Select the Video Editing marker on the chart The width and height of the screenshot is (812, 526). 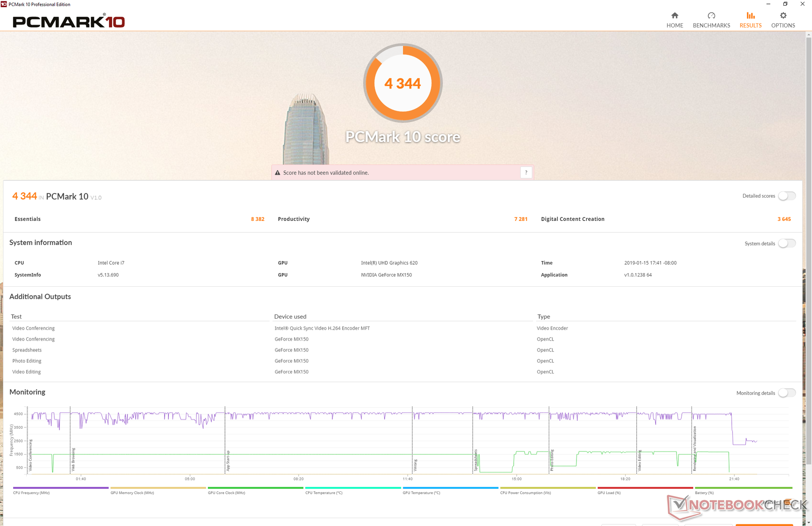[640, 461]
